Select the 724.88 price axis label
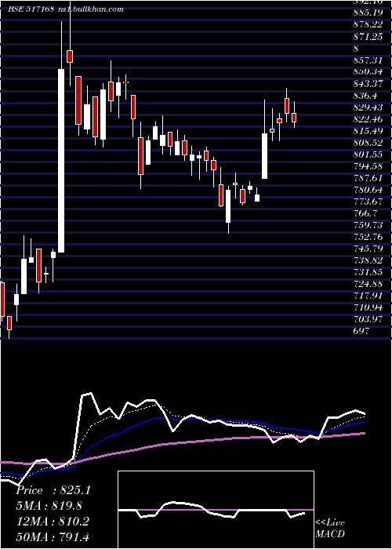Viewport: 392px width, 549px height. (x=368, y=284)
